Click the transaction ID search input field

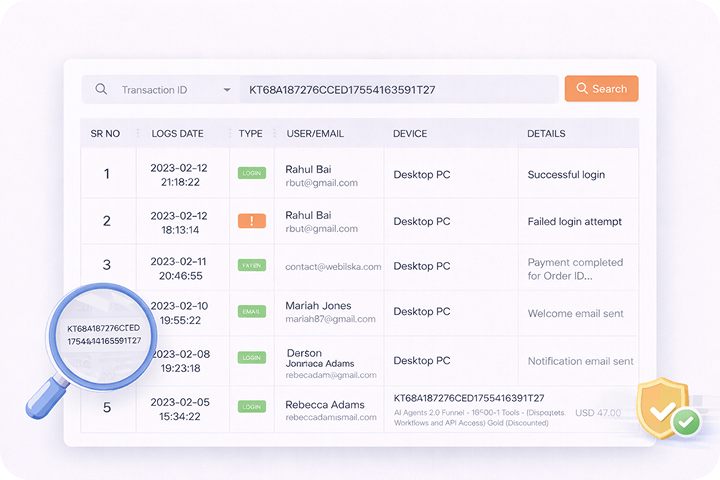point(395,90)
